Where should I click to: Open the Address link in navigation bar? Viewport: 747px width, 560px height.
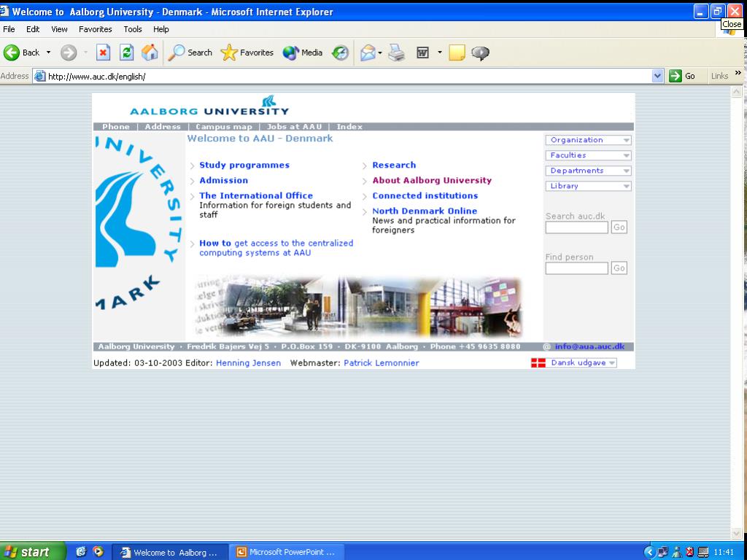[163, 127]
